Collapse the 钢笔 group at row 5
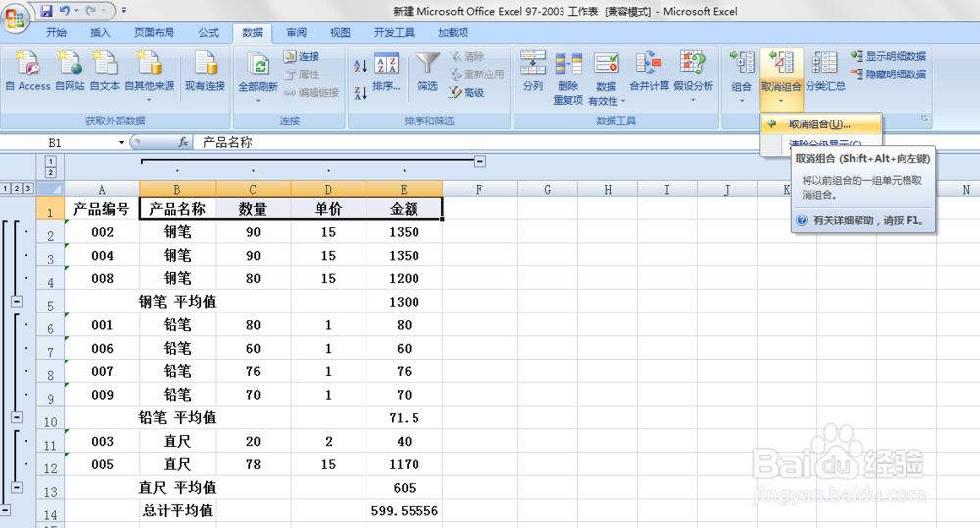Image resolution: width=980 pixels, height=528 pixels. [x=17, y=302]
